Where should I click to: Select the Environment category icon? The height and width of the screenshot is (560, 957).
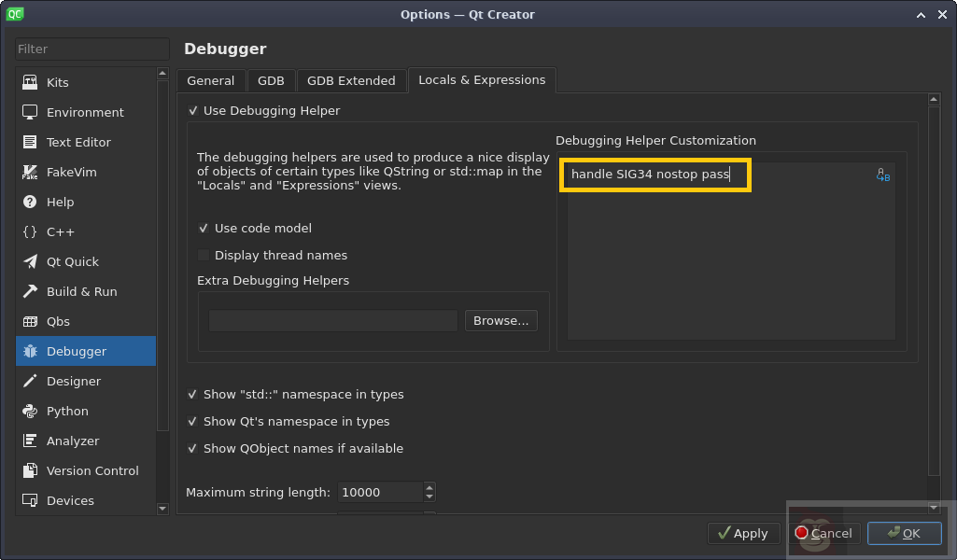[30, 112]
